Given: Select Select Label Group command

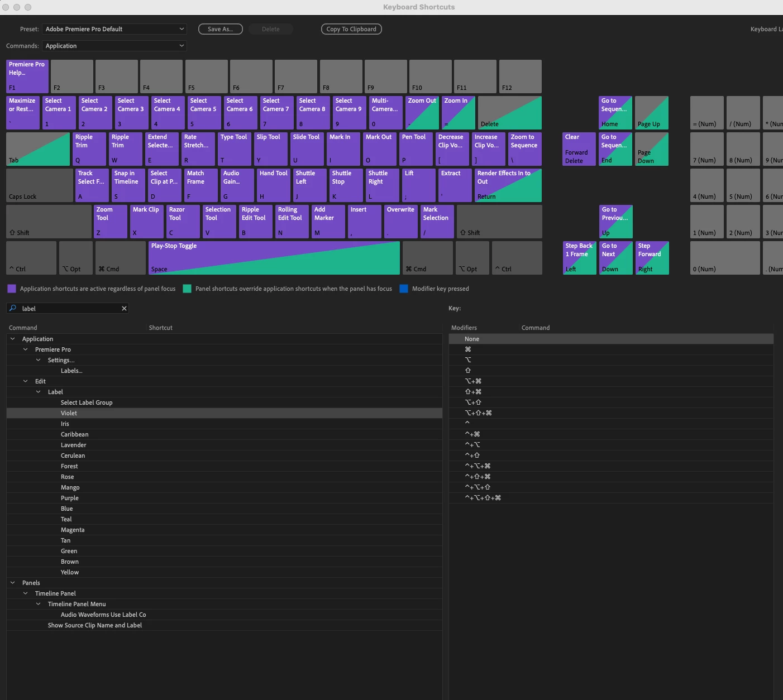Looking at the screenshot, I should (225, 402).
